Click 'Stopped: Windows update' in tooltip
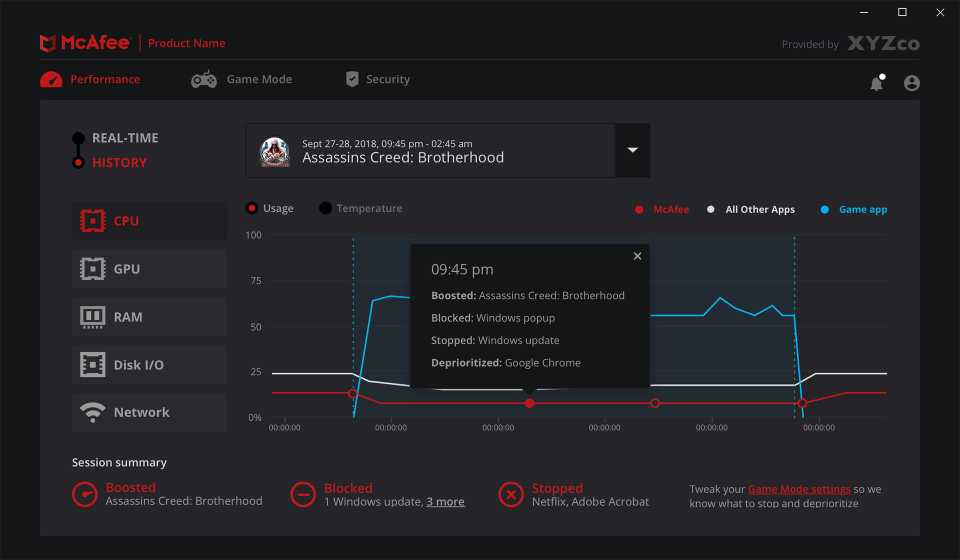 point(495,340)
